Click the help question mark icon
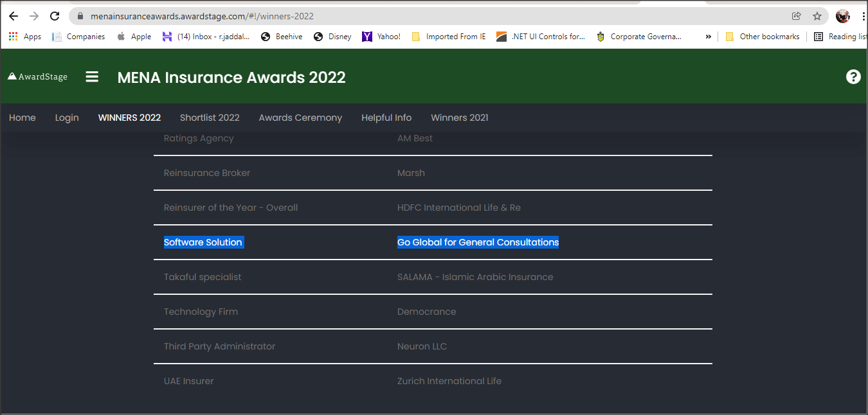 [x=853, y=77]
